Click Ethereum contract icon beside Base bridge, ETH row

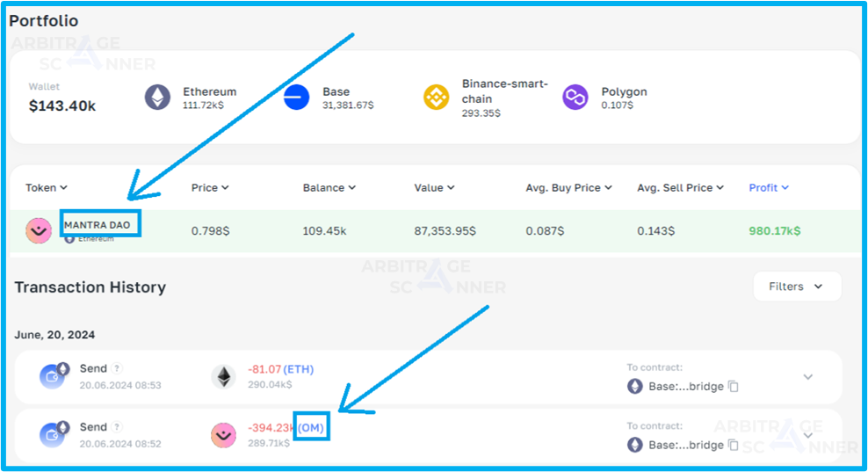pyautogui.click(x=635, y=386)
